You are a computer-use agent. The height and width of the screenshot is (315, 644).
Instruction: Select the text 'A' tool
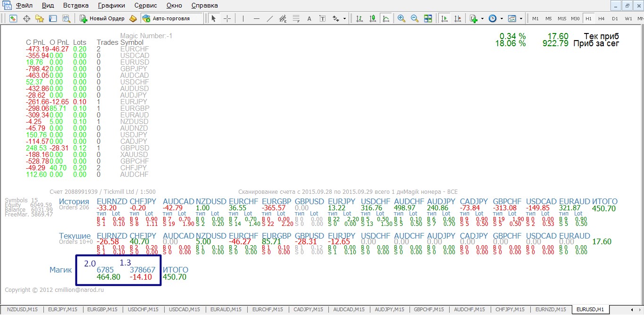click(309, 18)
